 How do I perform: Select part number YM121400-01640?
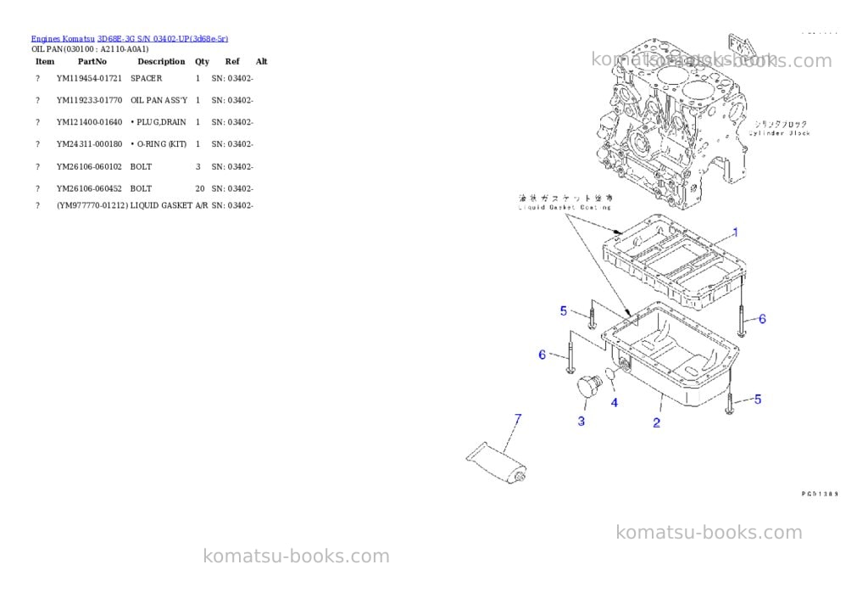point(89,122)
